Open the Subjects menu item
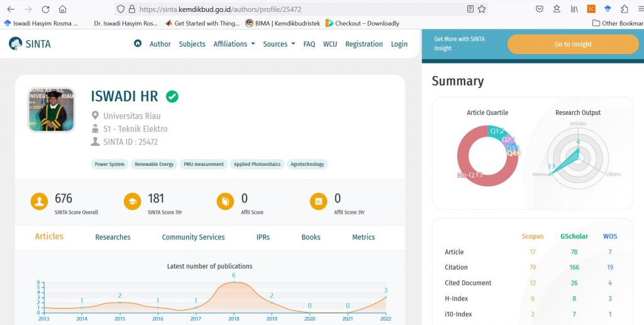Screen dimensions: 644x325 pyautogui.click(x=192, y=44)
